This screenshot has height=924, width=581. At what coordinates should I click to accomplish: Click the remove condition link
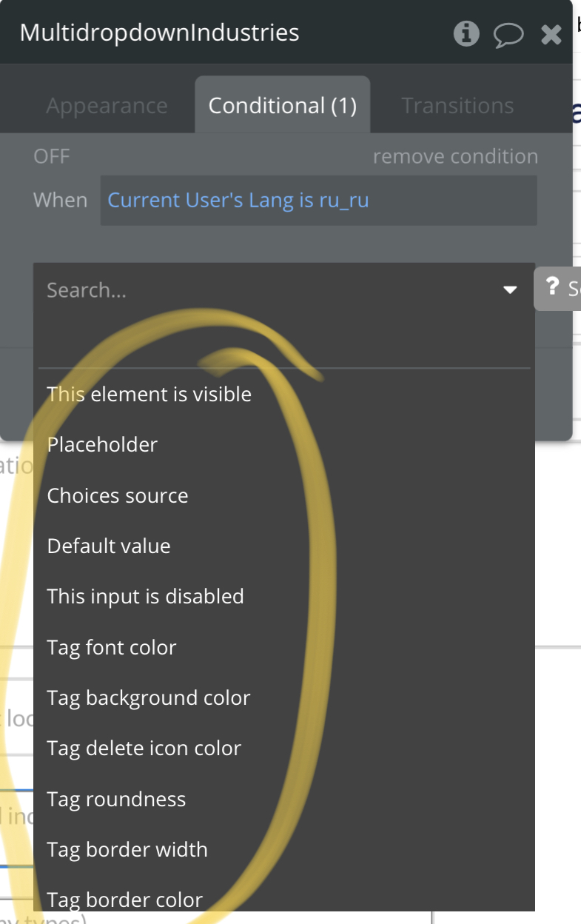coord(455,156)
